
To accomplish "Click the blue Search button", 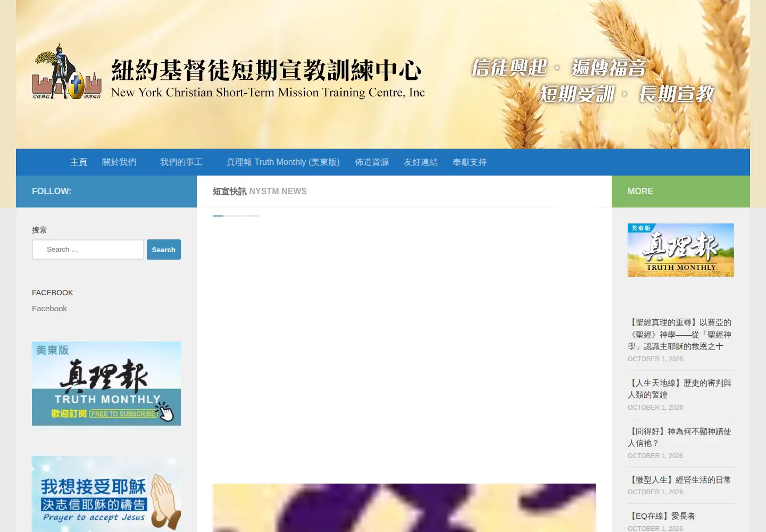I will tap(164, 250).
